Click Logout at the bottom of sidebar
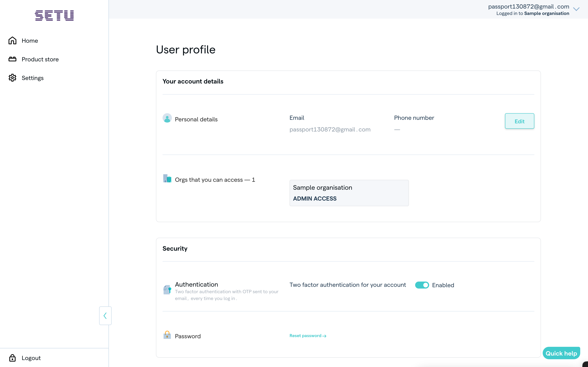 click(x=31, y=358)
